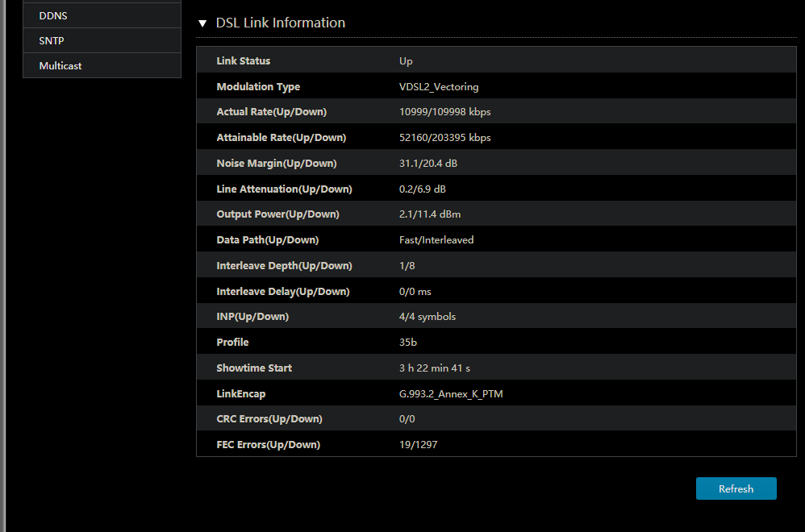Click the DSL Link Information heading

coord(281,23)
